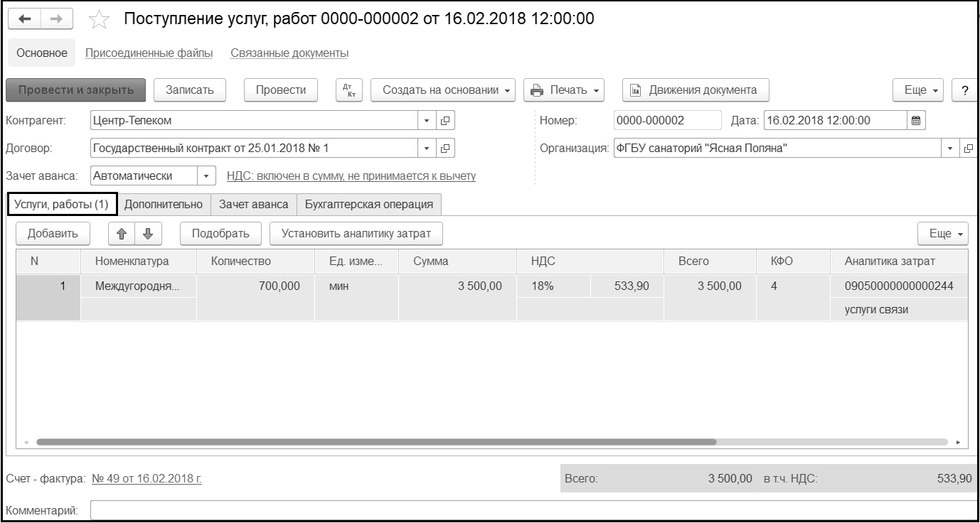Screen dimensions: 980x523
Task: Click Сумма column header
Action: point(457,261)
